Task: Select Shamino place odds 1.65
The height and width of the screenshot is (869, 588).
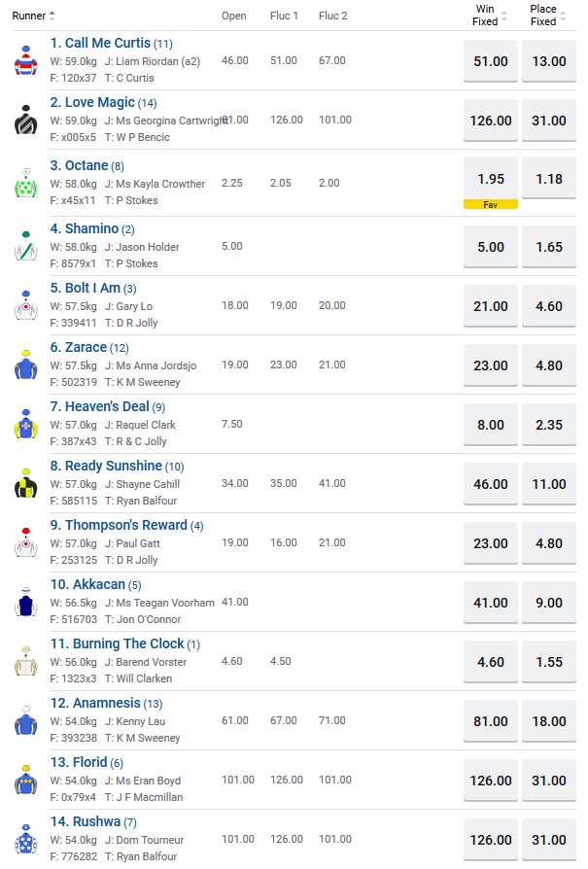Action: click(548, 247)
